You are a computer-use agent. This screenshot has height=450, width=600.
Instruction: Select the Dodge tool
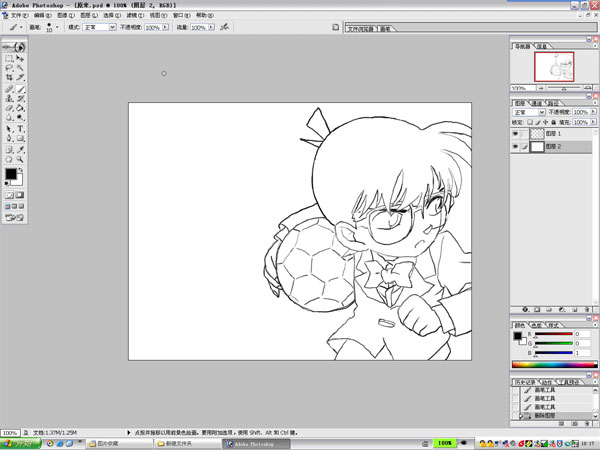20,117
